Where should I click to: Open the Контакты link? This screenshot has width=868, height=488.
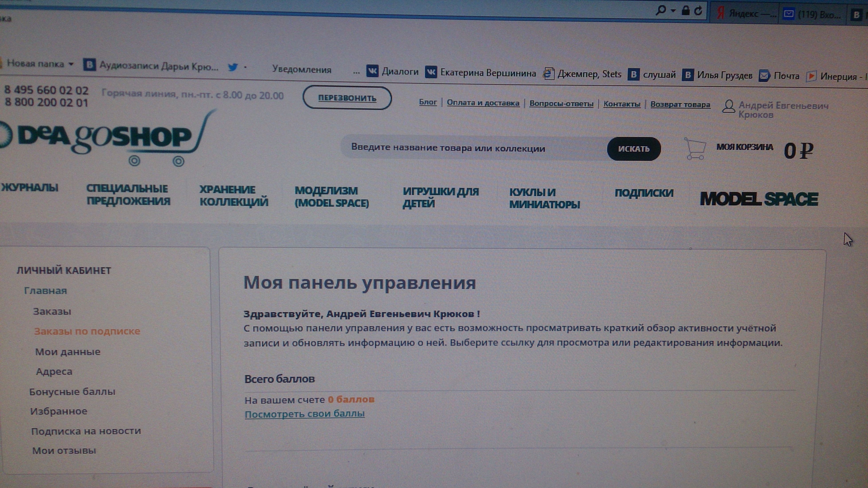(x=622, y=104)
